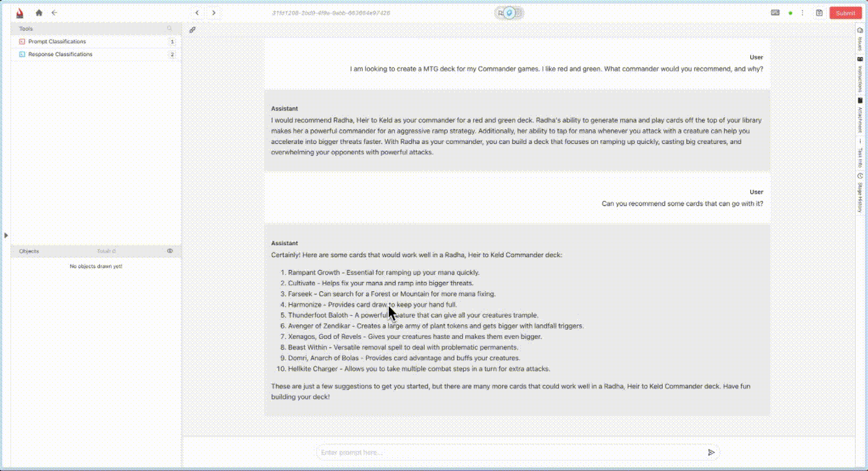Click the left flag icon in top center toggle
This screenshot has height=471, width=868.
tap(501, 13)
